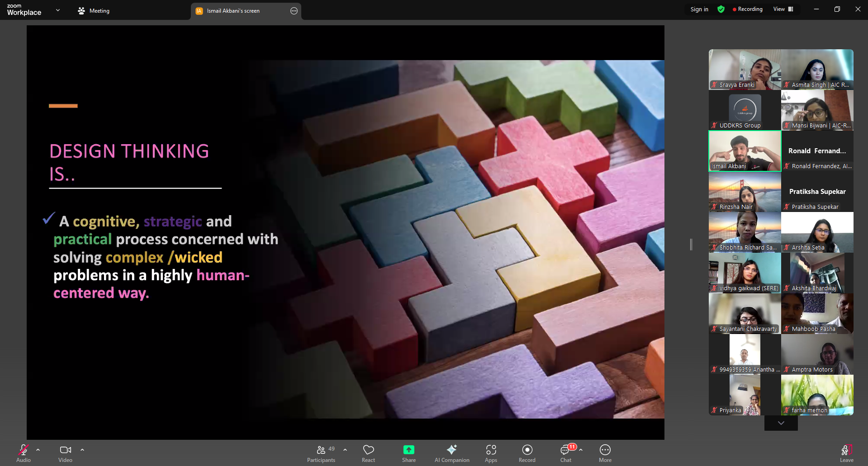Open Chat with unread messages
868x466 pixels.
(565, 453)
